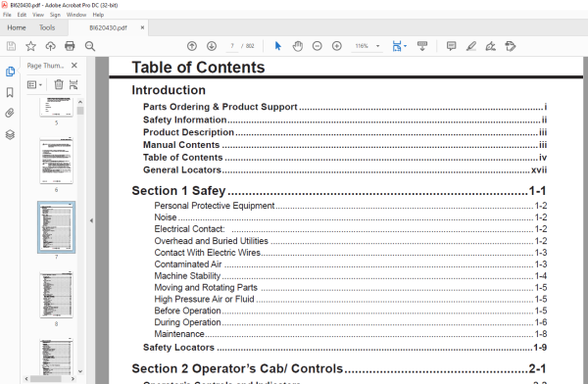Activate the Hand pan tool
588x384 pixels.
pos(298,46)
